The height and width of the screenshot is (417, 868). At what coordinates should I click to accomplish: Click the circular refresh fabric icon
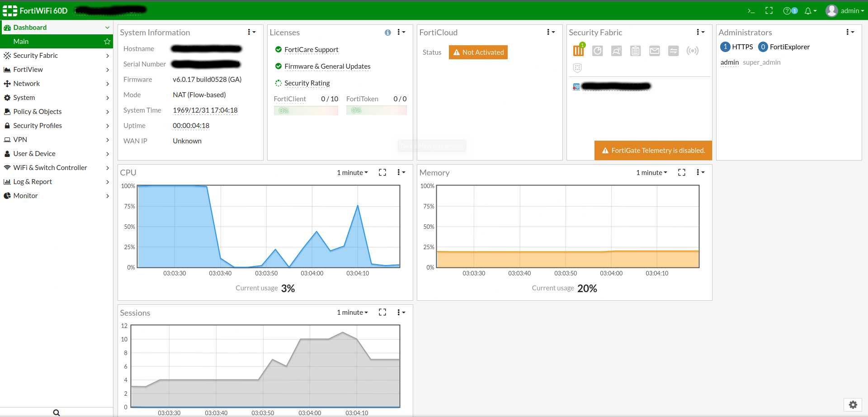(x=597, y=51)
